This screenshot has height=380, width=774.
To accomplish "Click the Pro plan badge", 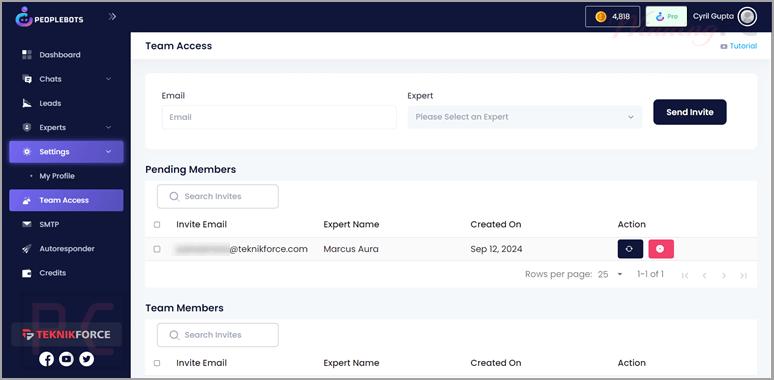I will pyautogui.click(x=666, y=17).
